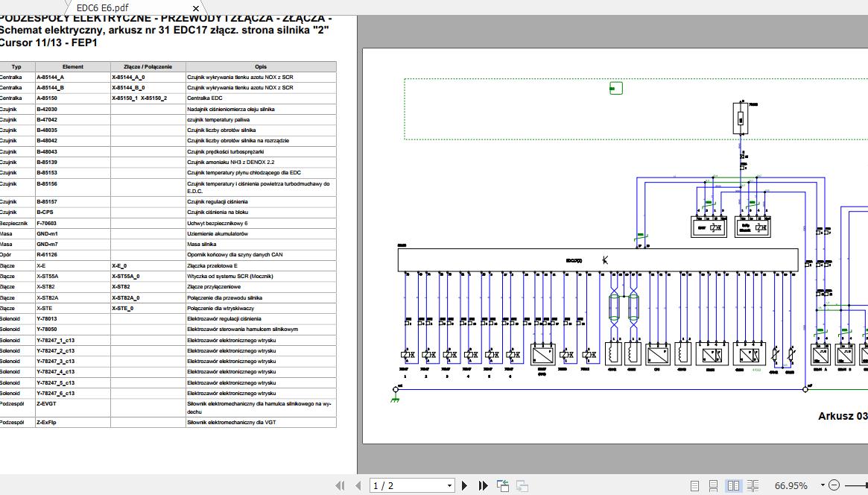Open the zoom level dropdown
The height and width of the screenshot is (495, 868).
coord(823,485)
